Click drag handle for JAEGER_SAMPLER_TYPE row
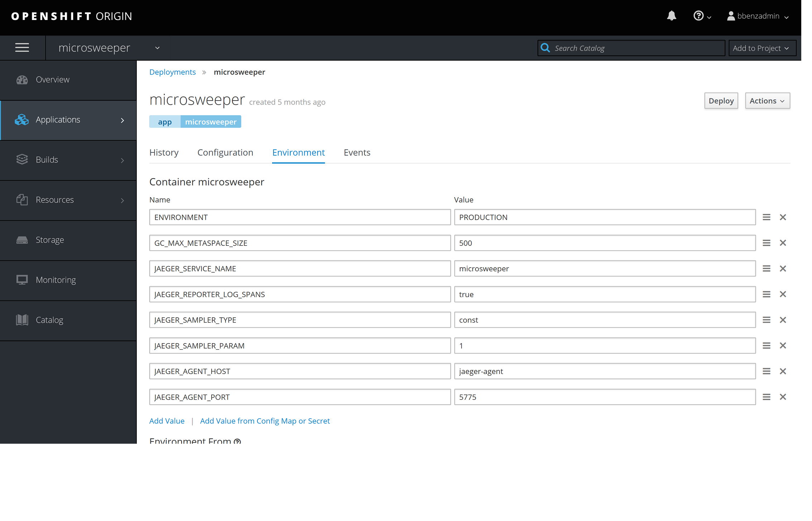The image size is (812, 521). 766,320
